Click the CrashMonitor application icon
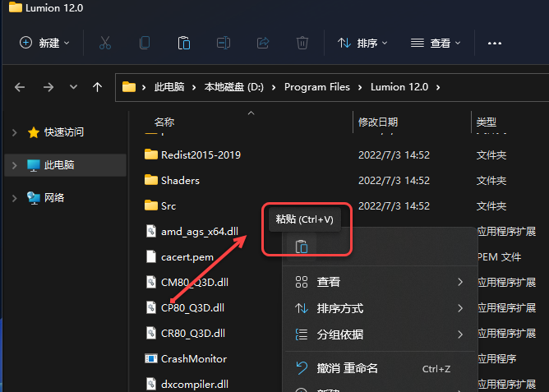Image resolution: width=549 pixels, height=392 pixels. point(151,358)
